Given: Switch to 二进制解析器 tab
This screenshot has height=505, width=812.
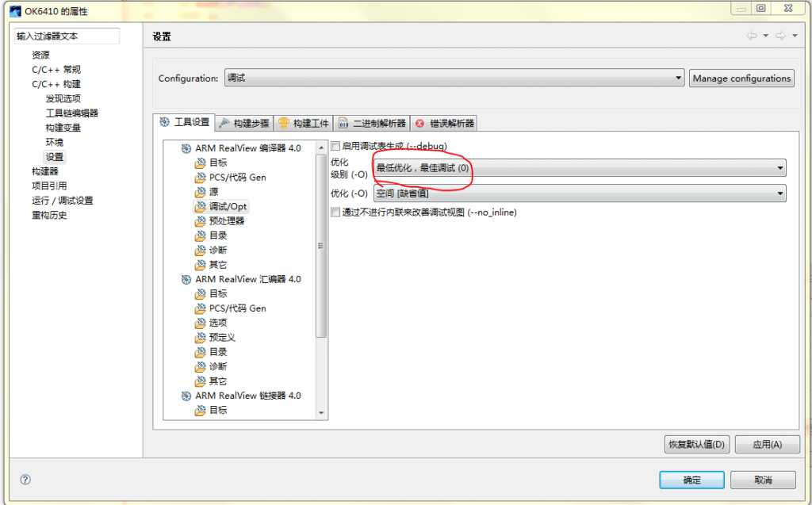Looking at the screenshot, I should click(372, 123).
